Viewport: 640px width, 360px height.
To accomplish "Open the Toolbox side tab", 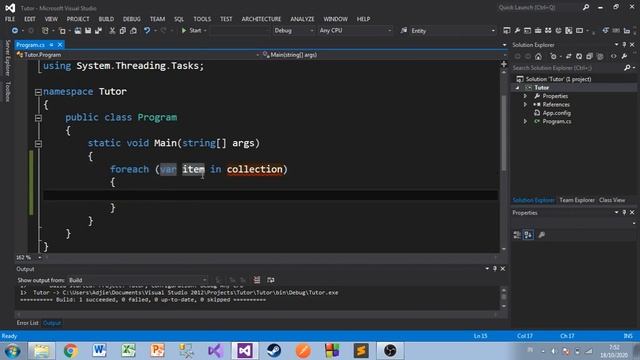I will pos(7,91).
